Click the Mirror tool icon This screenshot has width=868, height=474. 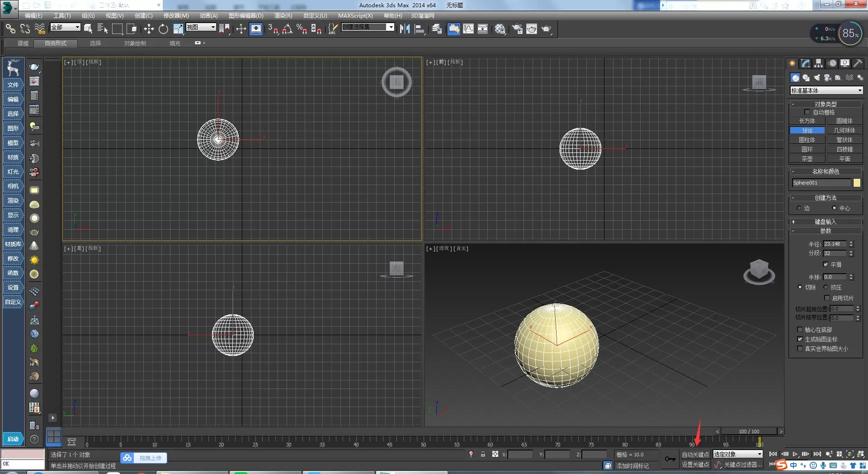(405, 29)
